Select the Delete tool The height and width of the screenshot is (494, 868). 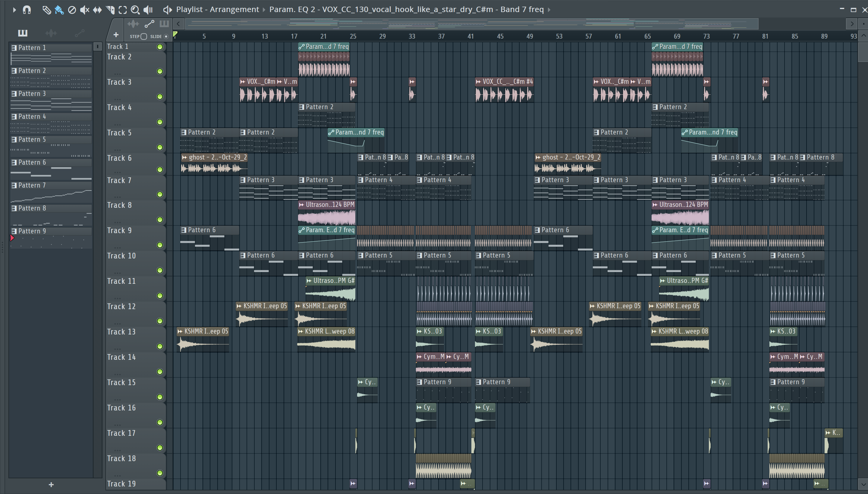pos(72,10)
